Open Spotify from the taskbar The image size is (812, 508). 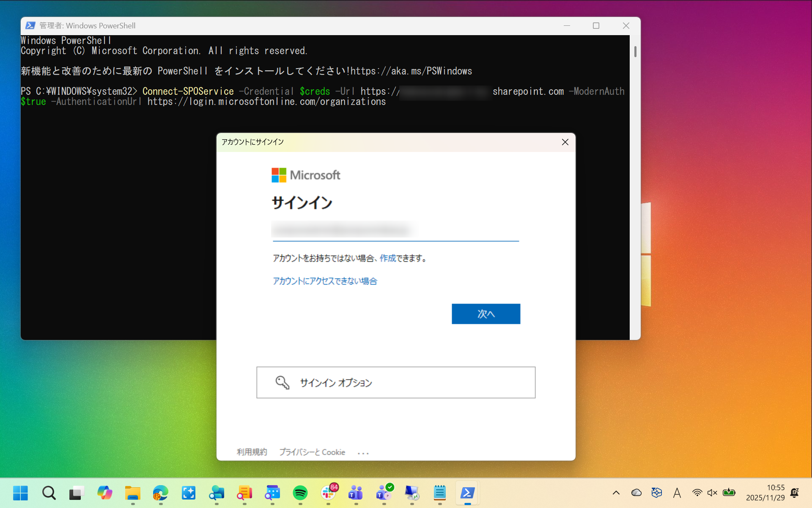(300, 493)
